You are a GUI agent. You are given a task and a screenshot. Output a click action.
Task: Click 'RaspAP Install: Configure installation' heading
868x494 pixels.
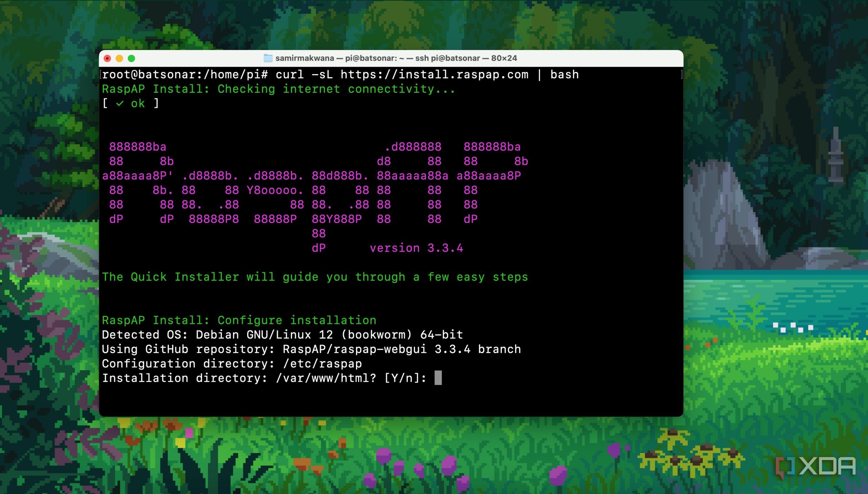[239, 320]
